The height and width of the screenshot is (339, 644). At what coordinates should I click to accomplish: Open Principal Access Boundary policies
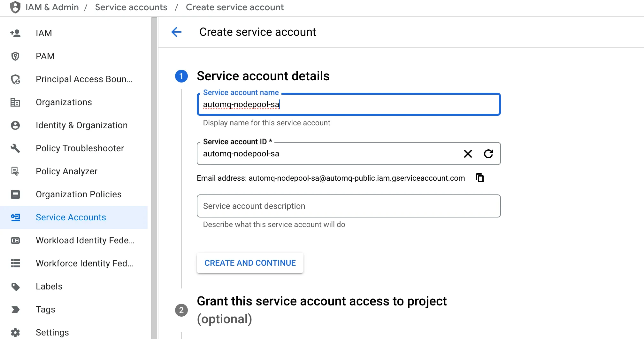click(74, 79)
